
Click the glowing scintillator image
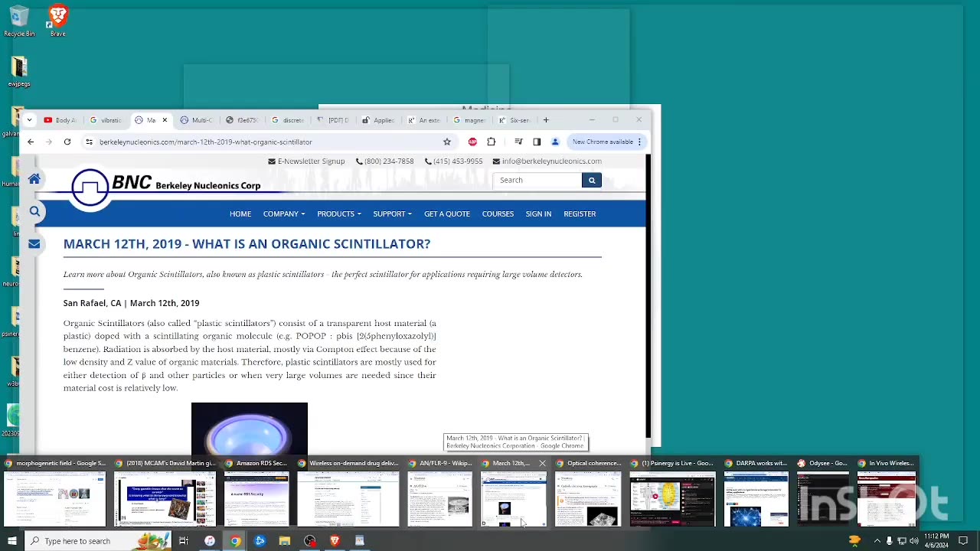(250, 429)
